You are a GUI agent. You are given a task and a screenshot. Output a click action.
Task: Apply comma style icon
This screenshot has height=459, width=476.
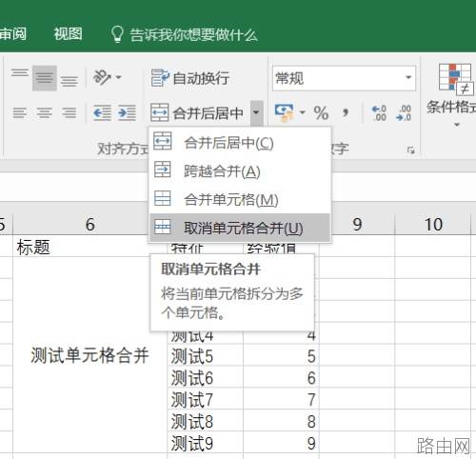[x=346, y=112]
